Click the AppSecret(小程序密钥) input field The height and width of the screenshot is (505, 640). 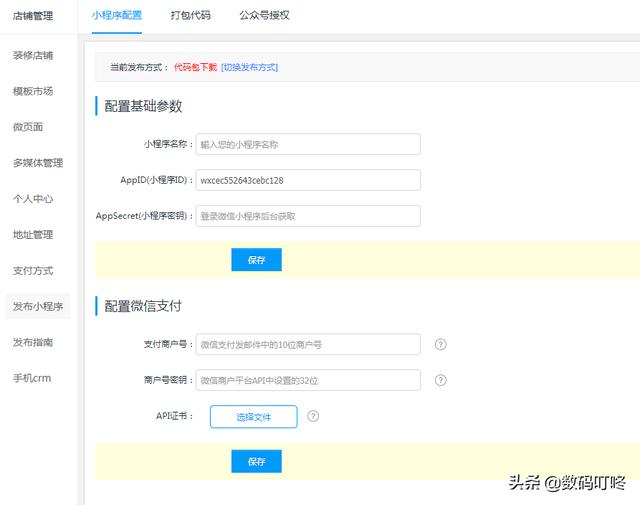pos(308,216)
